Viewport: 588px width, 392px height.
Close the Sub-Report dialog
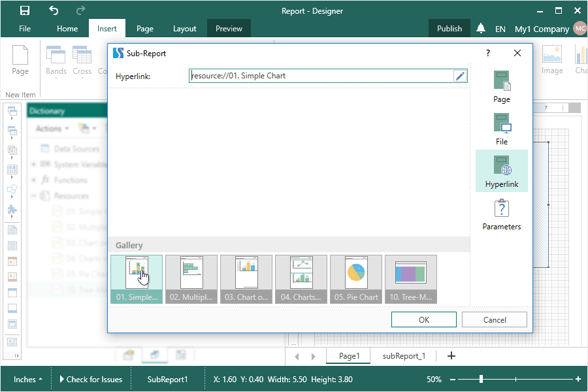pyautogui.click(x=517, y=54)
